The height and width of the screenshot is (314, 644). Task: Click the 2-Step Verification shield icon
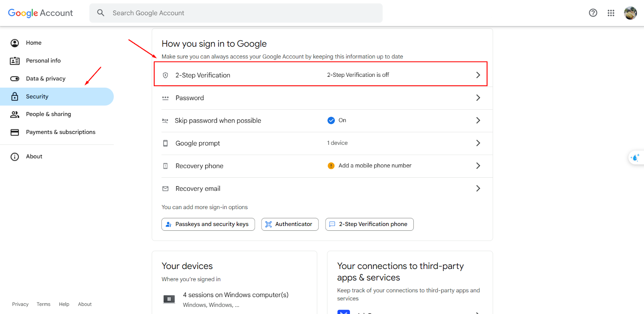click(165, 75)
